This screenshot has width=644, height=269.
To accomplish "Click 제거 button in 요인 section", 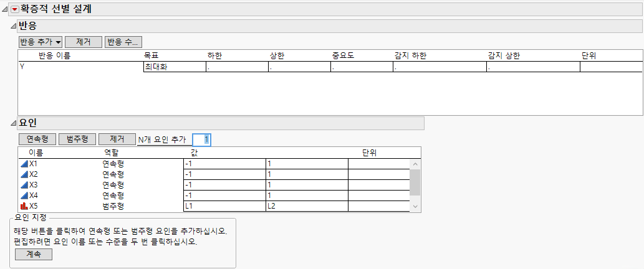I will [x=117, y=139].
